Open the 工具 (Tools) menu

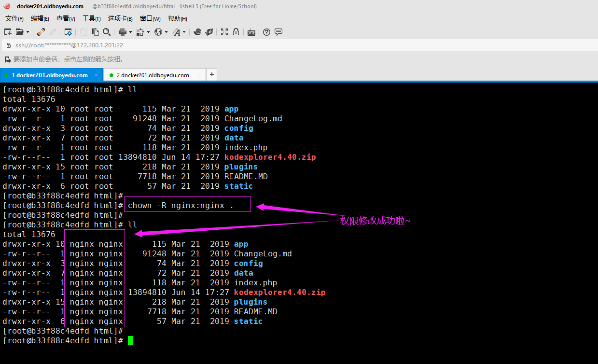point(91,18)
